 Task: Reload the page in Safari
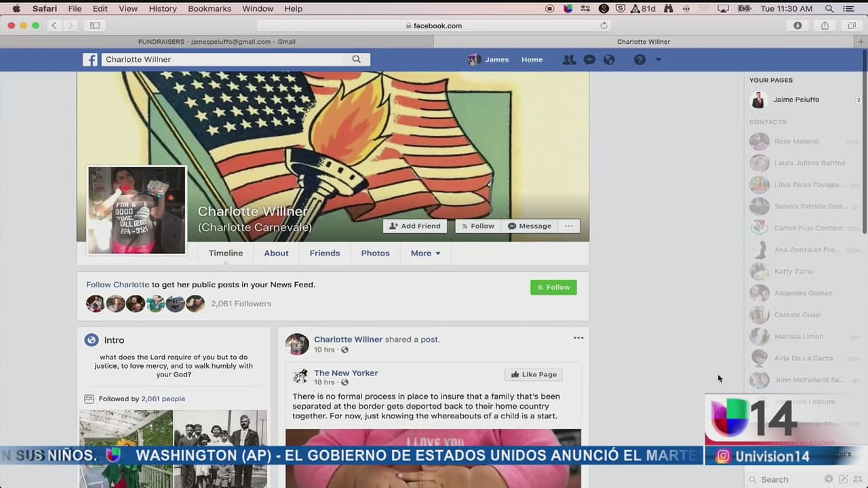(604, 26)
